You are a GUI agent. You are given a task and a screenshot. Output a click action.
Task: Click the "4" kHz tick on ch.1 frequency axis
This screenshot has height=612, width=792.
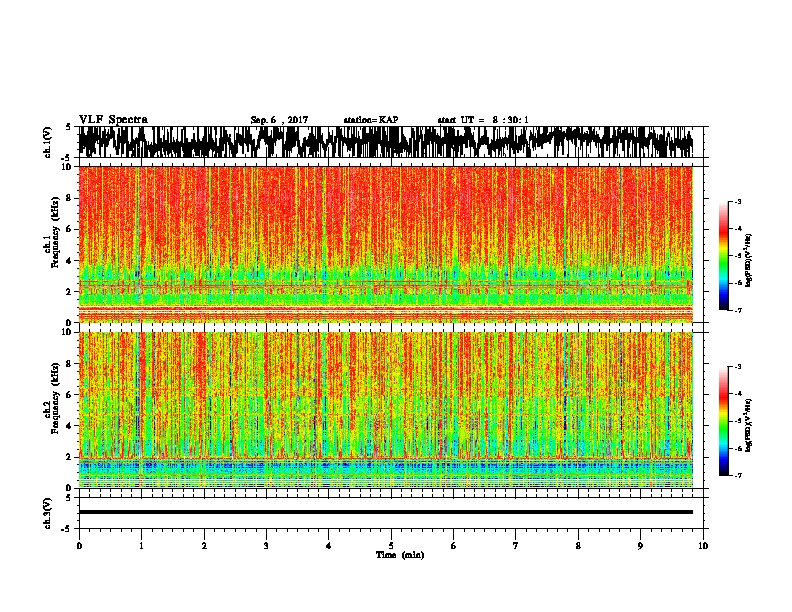(x=71, y=261)
